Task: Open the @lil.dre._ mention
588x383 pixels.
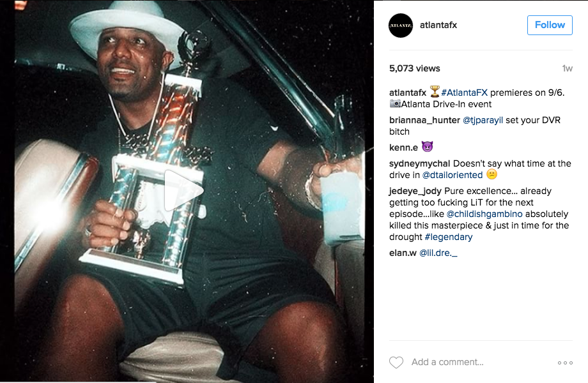Action: pos(438,253)
